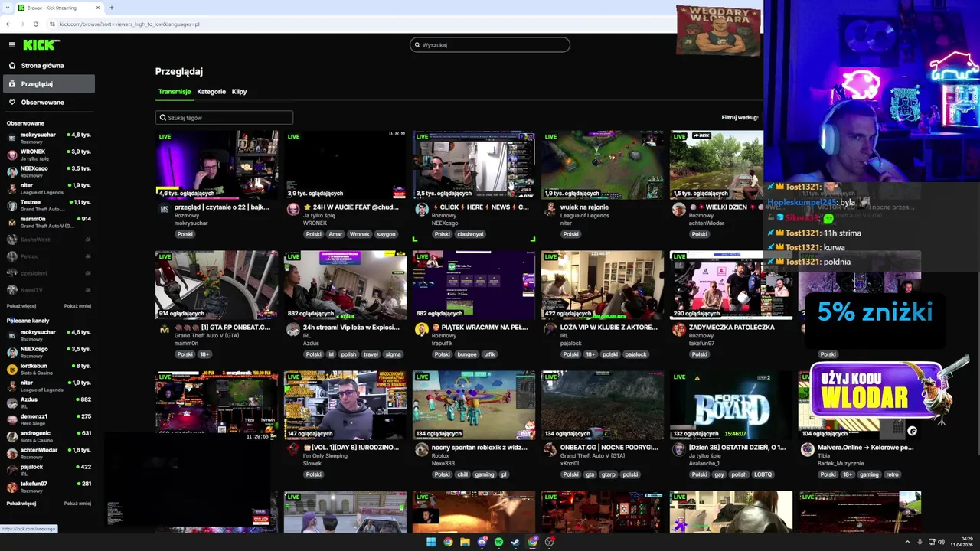The height and width of the screenshot is (551, 980).
Task: Open the LOŻA VIP W KLUBIE stream thumbnail
Action: tap(603, 285)
